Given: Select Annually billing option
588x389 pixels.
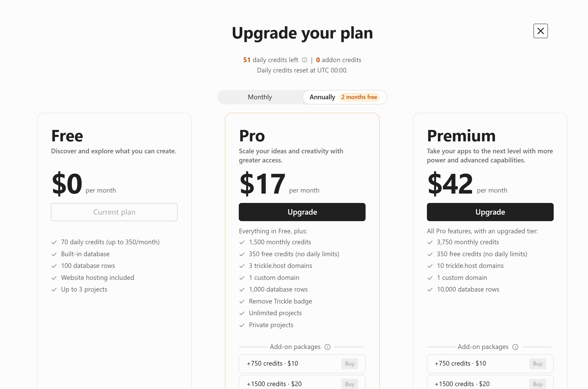Looking at the screenshot, I should point(322,97).
